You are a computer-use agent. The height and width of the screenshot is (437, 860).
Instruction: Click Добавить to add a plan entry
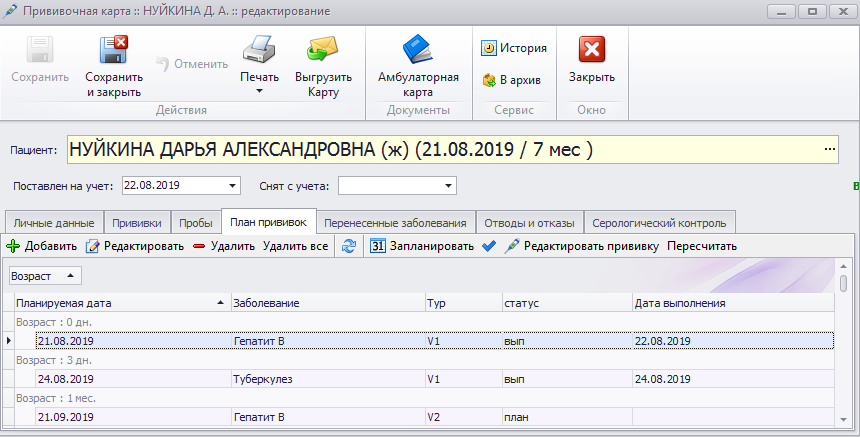(x=42, y=246)
